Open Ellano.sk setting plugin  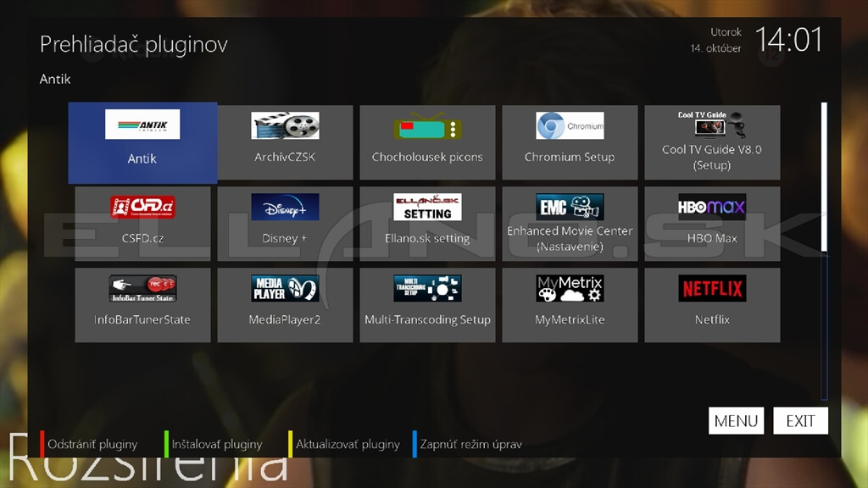[427, 224]
